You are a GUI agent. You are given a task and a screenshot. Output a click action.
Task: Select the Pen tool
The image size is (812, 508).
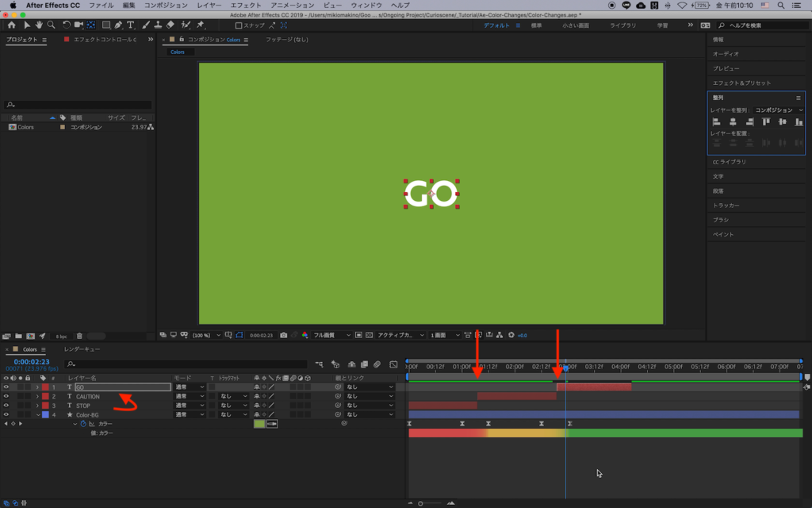[x=118, y=25]
